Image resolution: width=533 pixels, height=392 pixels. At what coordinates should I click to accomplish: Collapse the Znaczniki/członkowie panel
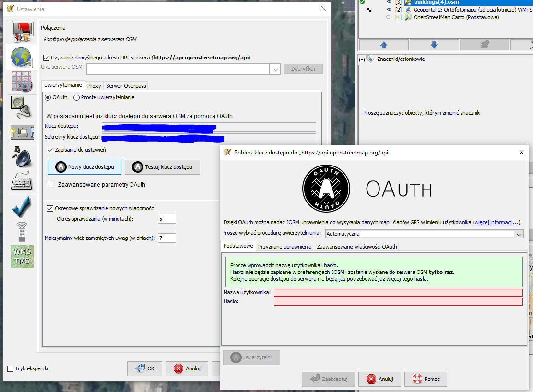(362, 60)
